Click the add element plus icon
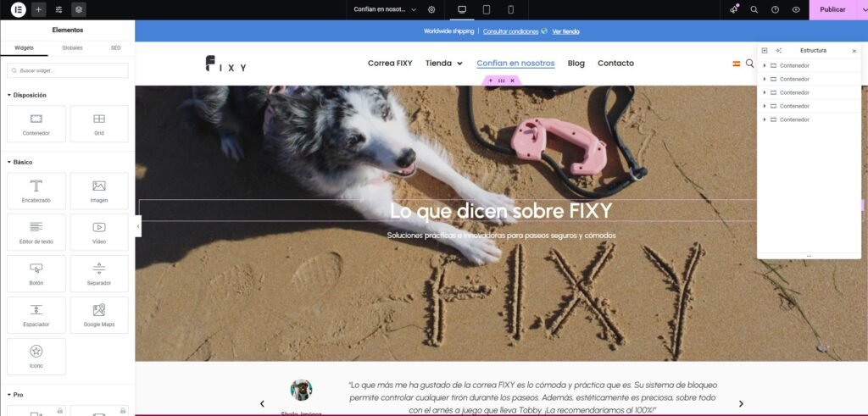The image size is (868, 416). pos(39,9)
